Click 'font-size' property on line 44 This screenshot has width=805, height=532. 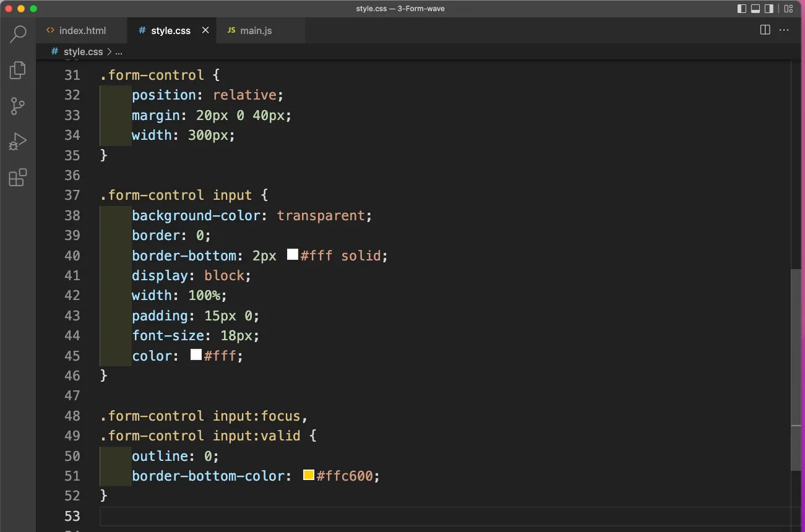[x=168, y=336]
